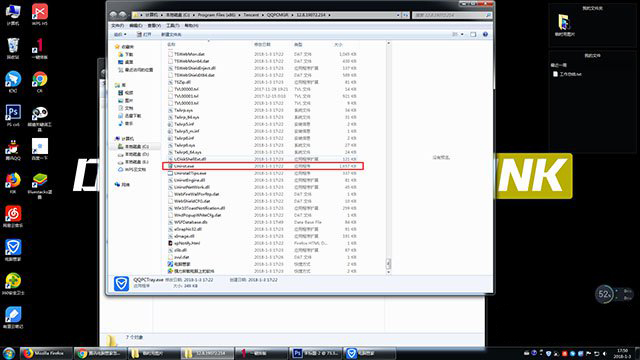Open the 编辑(E) menu

(x=136, y=25)
